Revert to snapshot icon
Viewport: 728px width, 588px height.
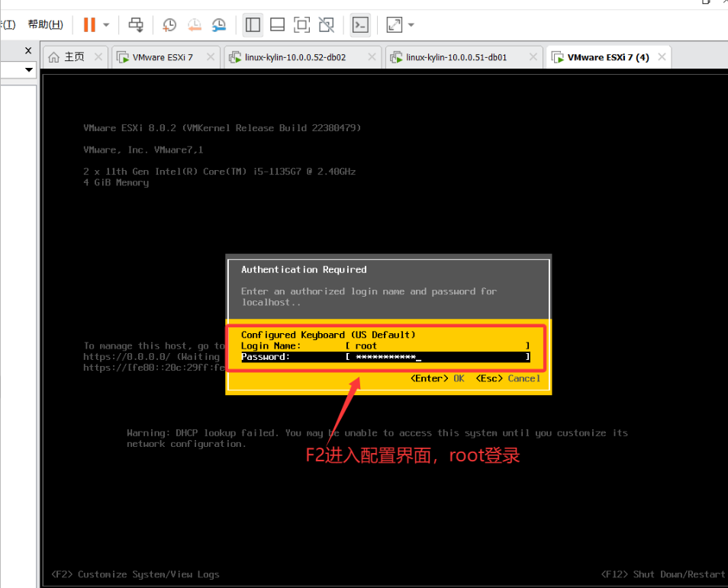[x=194, y=24]
